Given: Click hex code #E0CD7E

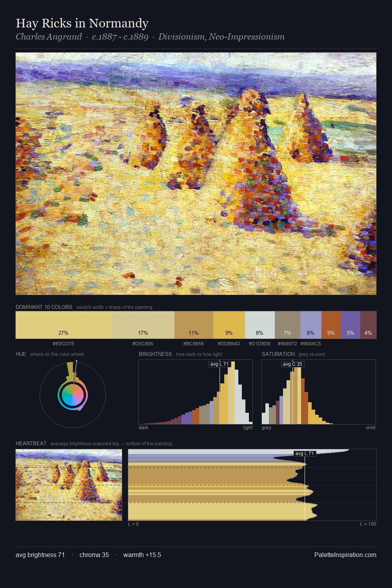Looking at the screenshot, I should pos(64,344).
